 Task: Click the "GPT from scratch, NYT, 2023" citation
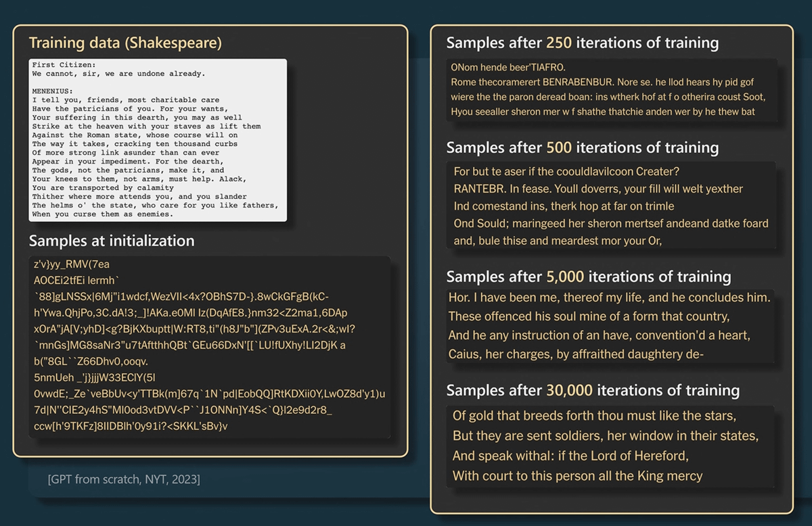124,479
